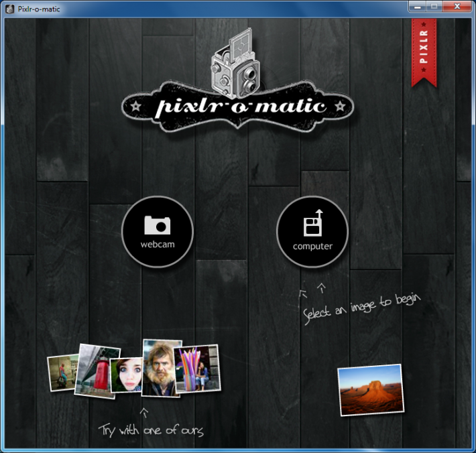Select the desert butte sample photo
The width and height of the screenshot is (476, 453).
tap(371, 390)
